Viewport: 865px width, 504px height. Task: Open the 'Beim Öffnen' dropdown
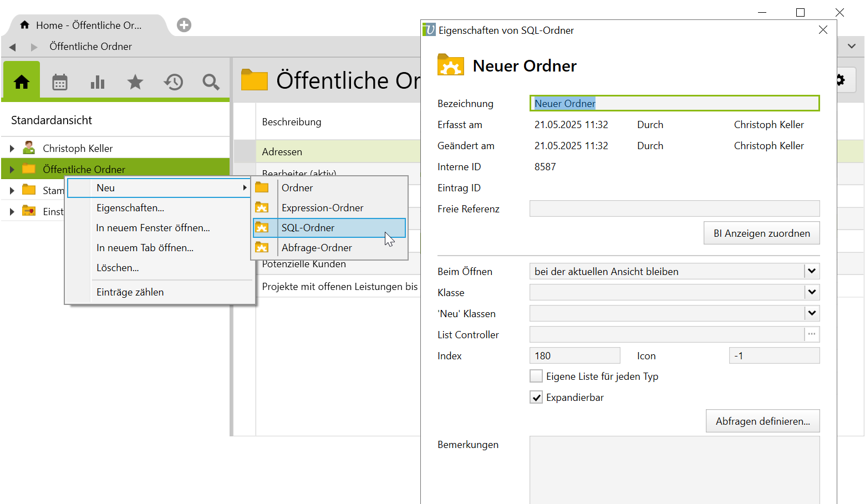click(x=812, y=271)
